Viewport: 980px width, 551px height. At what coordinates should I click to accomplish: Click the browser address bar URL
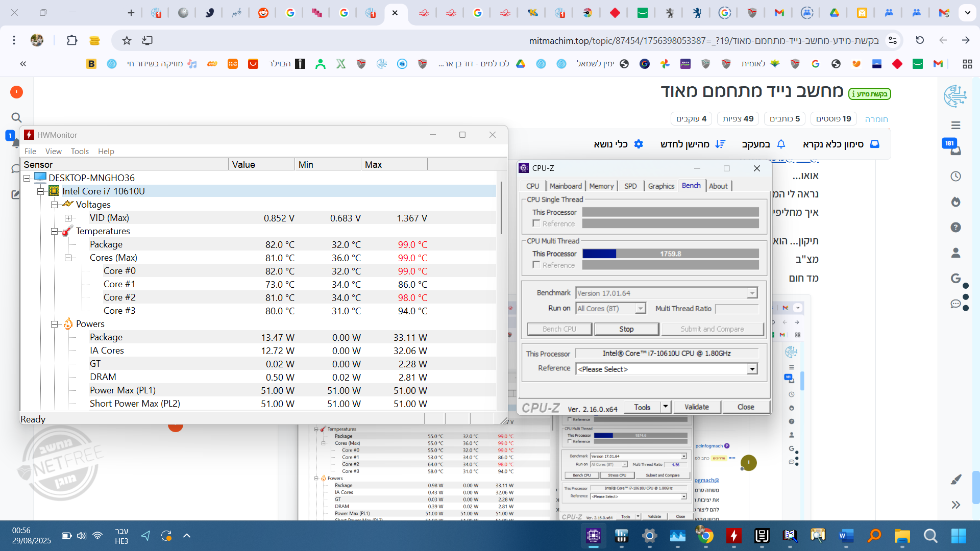[704, 40]
